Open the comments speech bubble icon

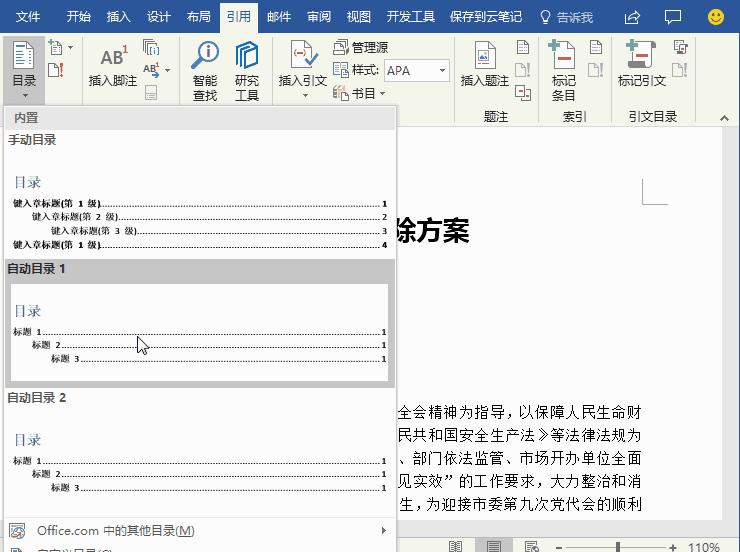tap(673, 17)
